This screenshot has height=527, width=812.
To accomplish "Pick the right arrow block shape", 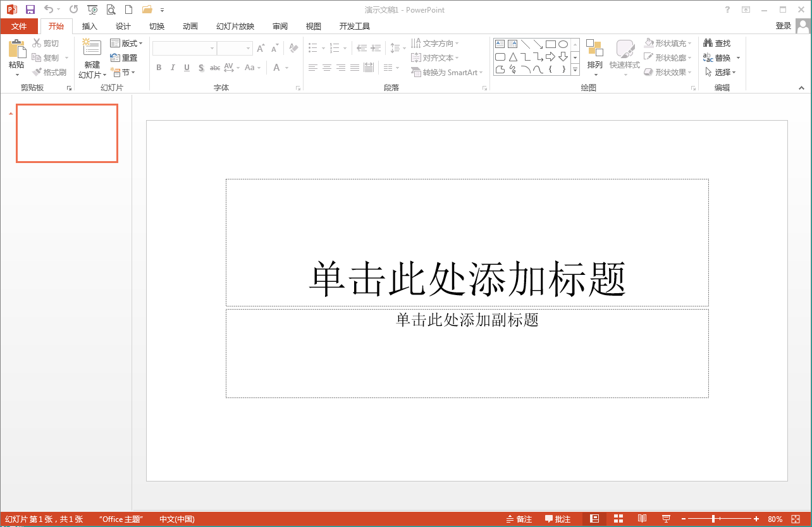I will click(x=550, y=57).
